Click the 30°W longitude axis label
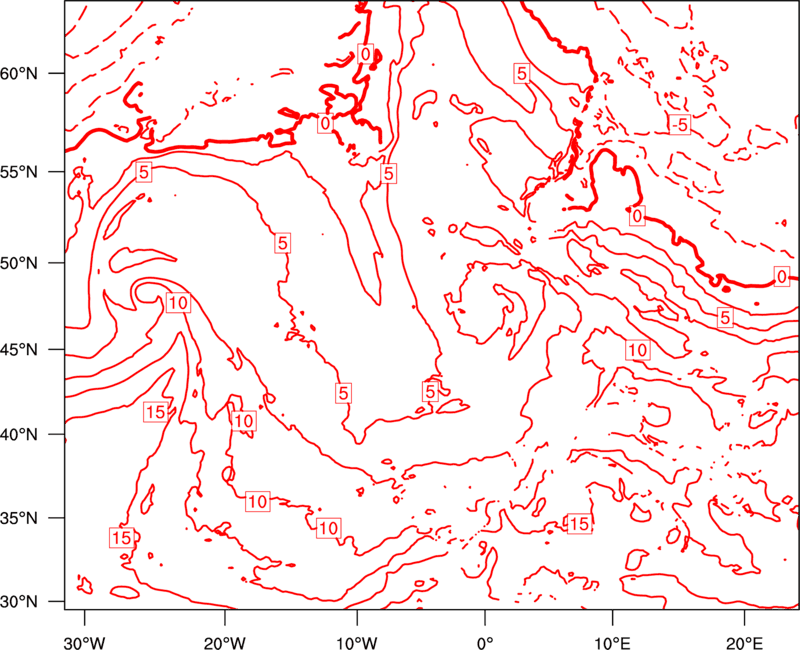800x650 pixels. [85, 642]
